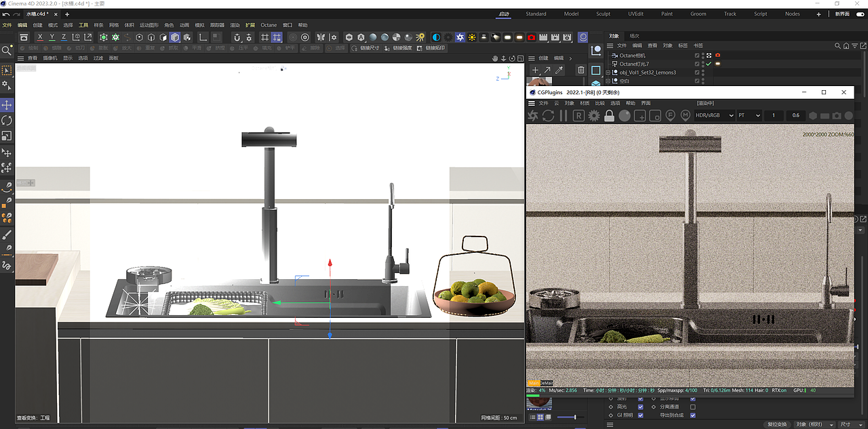Click the Undo arrow
Viewport: 868px width, 429px height.
pyautogui.click(x=6, y=14)
